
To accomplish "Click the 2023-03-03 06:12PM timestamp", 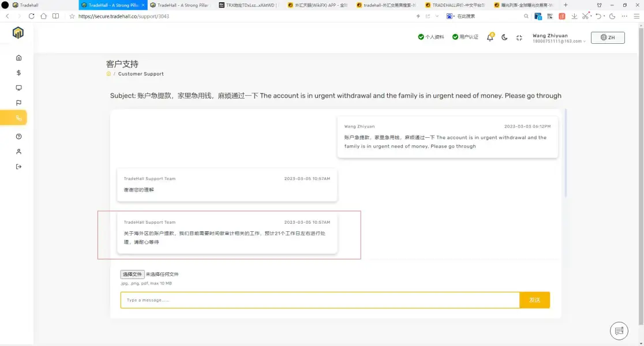I will click(527, 126).
